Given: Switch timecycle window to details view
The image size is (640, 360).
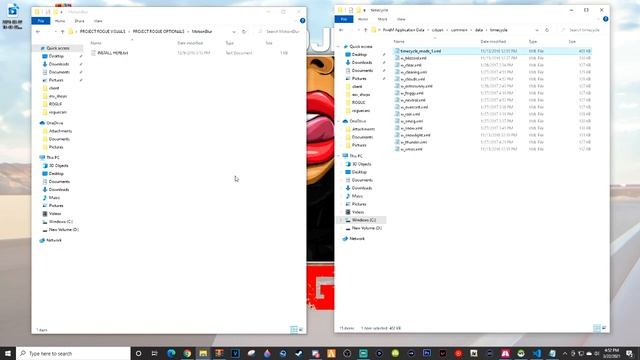Looking at the screenshot, I should 597,328.
